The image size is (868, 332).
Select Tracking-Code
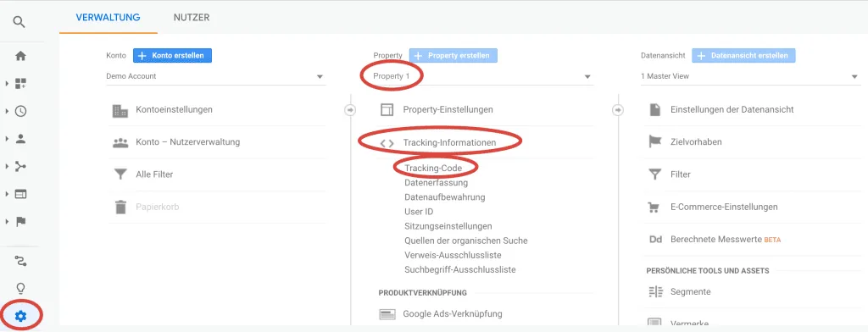pos(433,168)
